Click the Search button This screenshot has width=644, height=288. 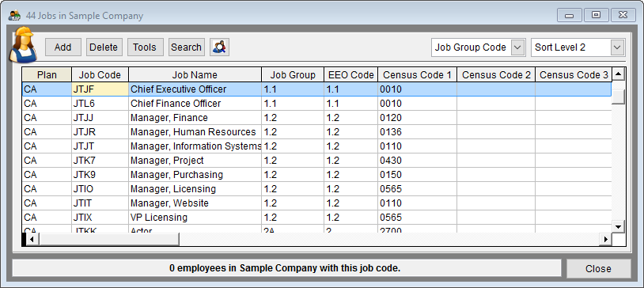186,47
